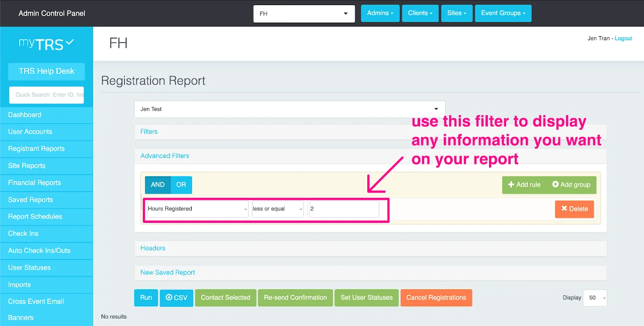The width and height of the screenshot is (644, 326).
Task: Open Site Reports in the sidebar
Action: point(46,166)
